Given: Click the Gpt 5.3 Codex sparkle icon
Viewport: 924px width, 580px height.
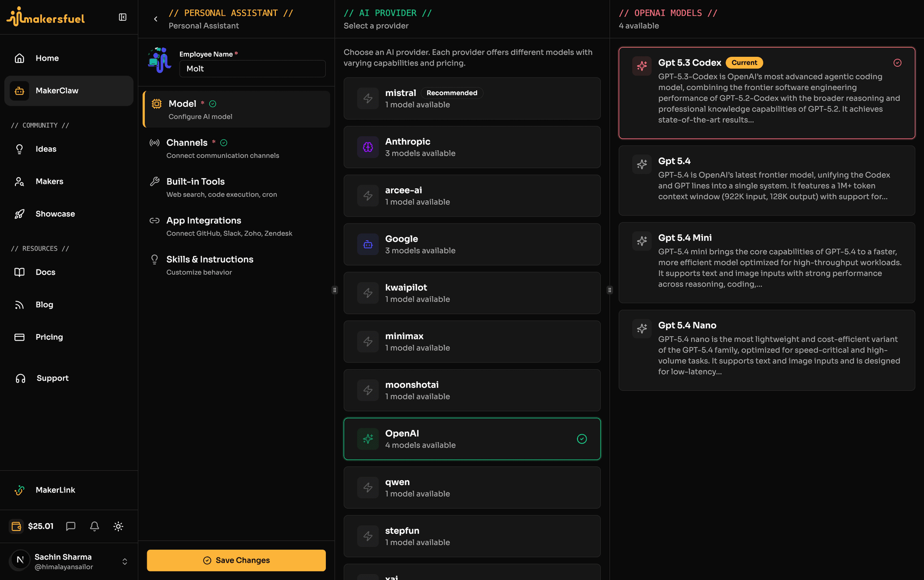Looking at the screenshot, I should [642, 66].
